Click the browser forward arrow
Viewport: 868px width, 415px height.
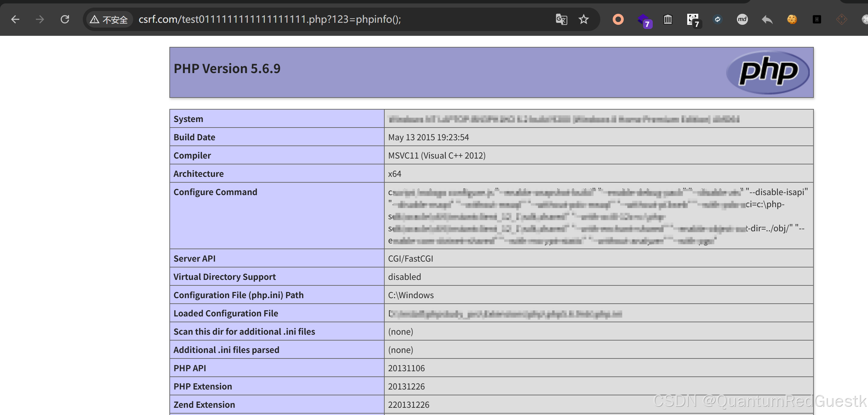click(40, 19)
